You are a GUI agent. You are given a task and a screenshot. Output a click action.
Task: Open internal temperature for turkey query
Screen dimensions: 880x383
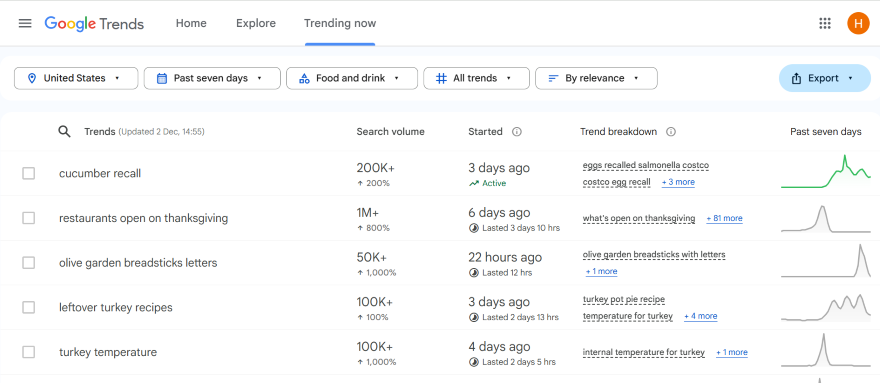click(x=644, y=352)
